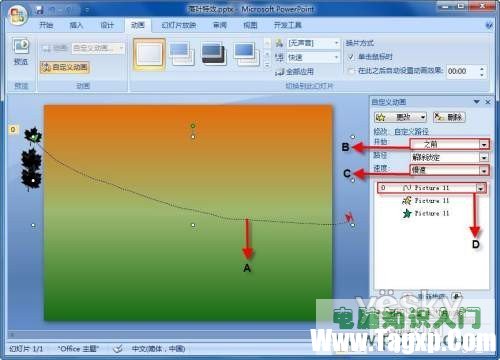Open the Speed dropdown
Image resolution: width=500 pixels, height=360 pixels.
tap(484, 171)
